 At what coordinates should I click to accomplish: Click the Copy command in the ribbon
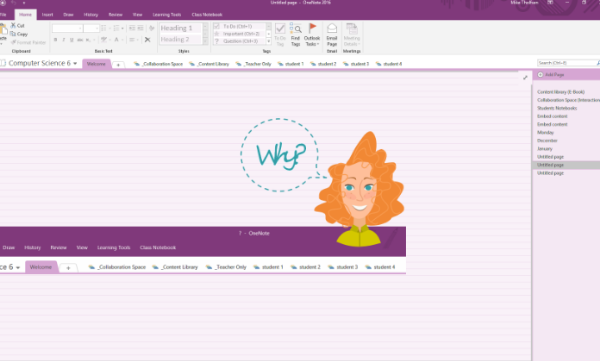pyautogui.click(x=19, y=34)
